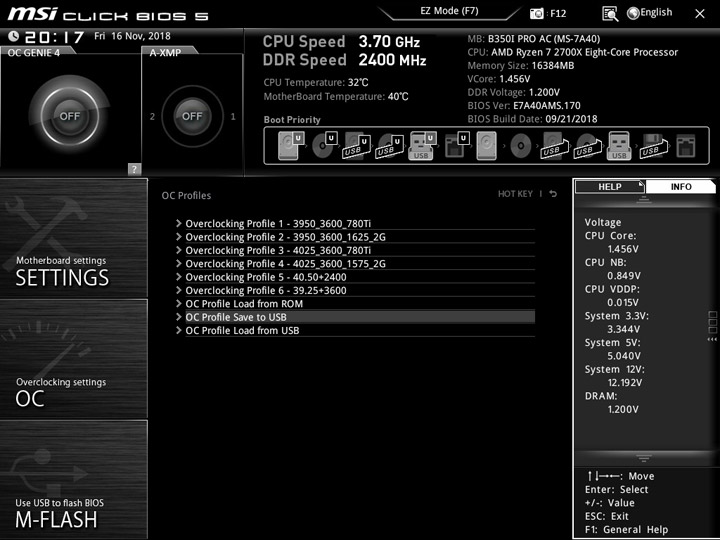
Task: Click the System 3.3V 3.344V value
Action: tap(624, 329)
